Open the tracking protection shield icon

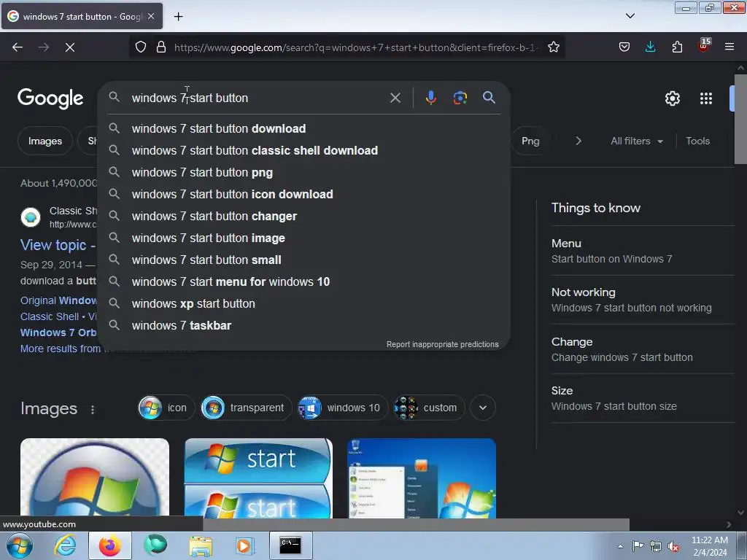(141, 47)
